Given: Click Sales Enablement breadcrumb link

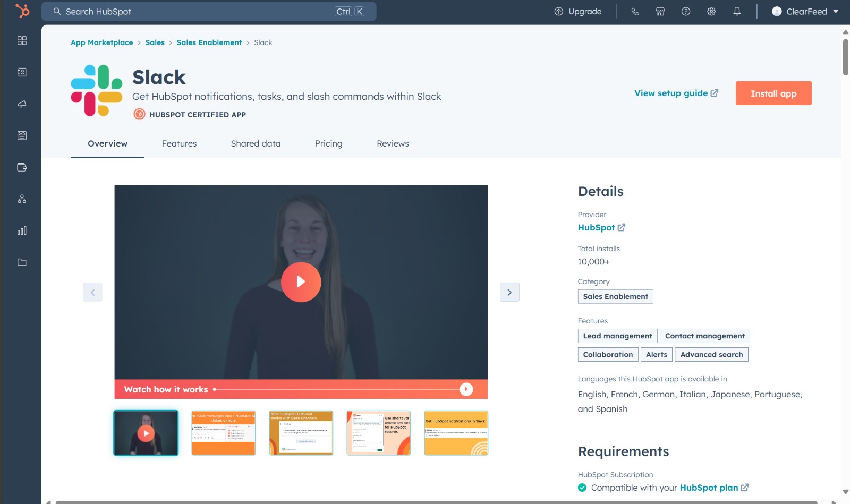Looking at the screenshot, I should (x=209, y=42).
